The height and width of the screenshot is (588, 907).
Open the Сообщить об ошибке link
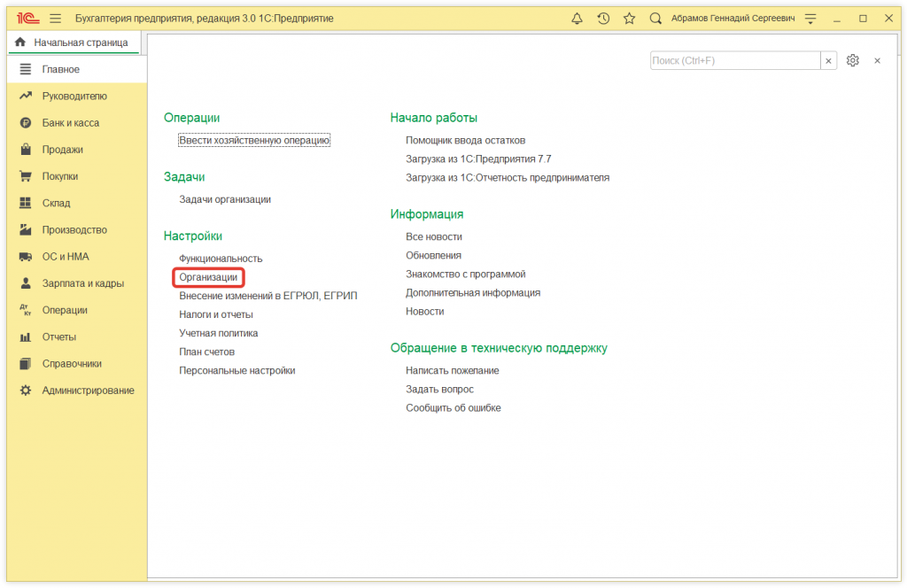(453, 407)
